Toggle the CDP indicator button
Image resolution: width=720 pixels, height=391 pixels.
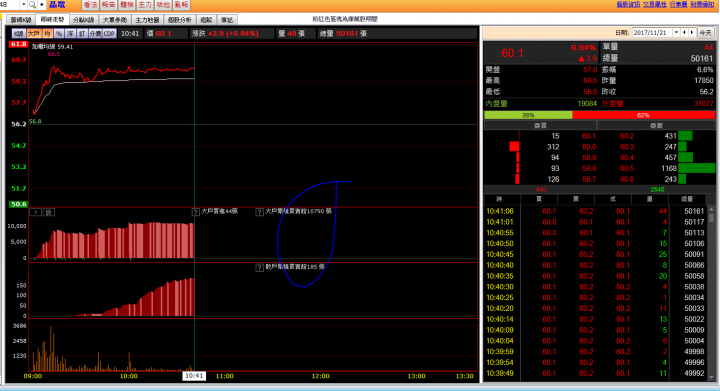coord(109,34)
